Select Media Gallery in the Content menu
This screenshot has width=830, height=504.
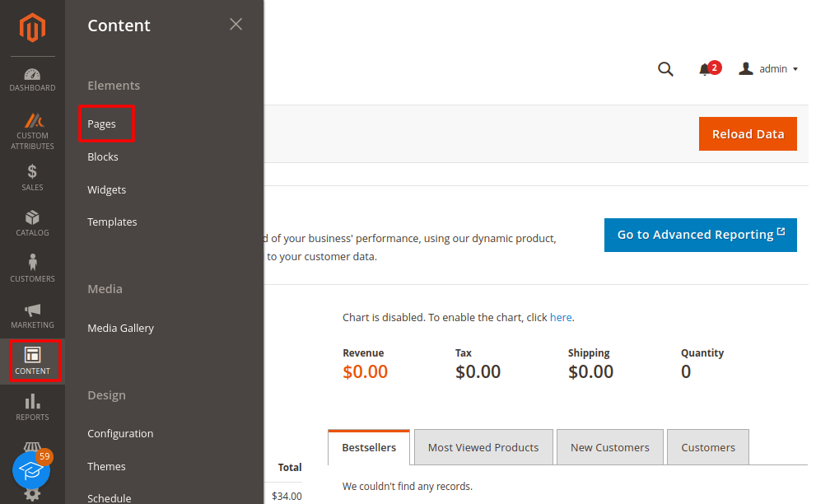pos(121,328)
